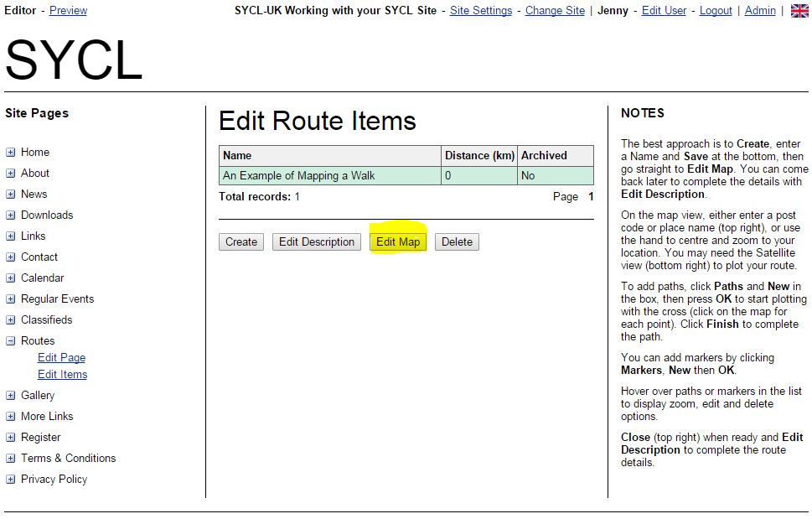The image size is (812, 519).
Task: Expand the Downloads plus icon
Action: (x=10, y=215)
